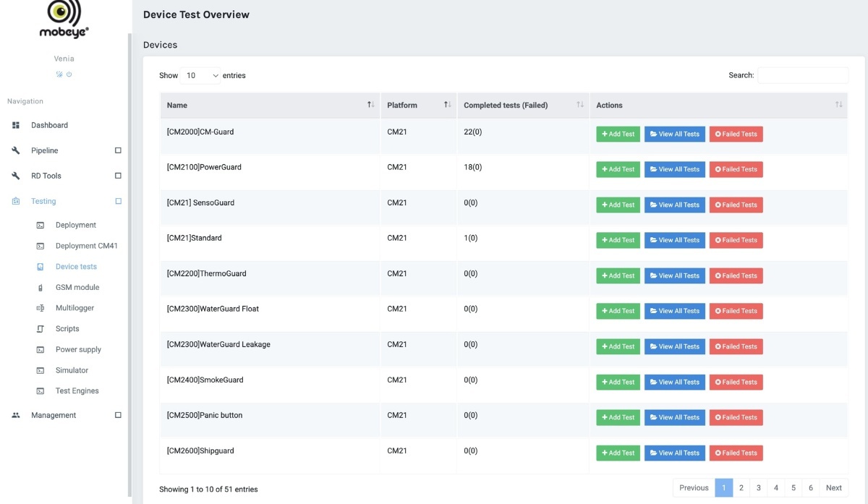Click the power icon under Venia
The width and height of the screenshot is (868, 504).
[69, 74]
